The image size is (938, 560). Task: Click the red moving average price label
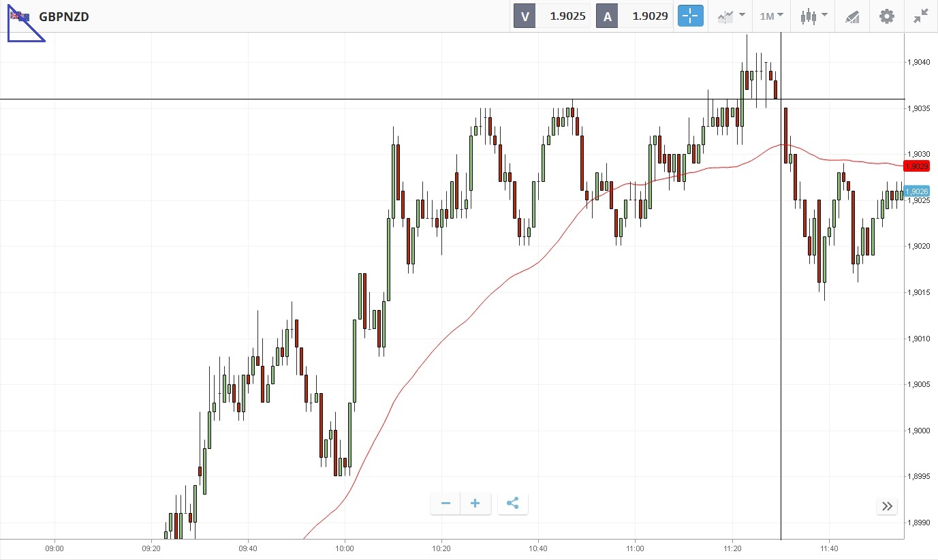pos(916,166)
